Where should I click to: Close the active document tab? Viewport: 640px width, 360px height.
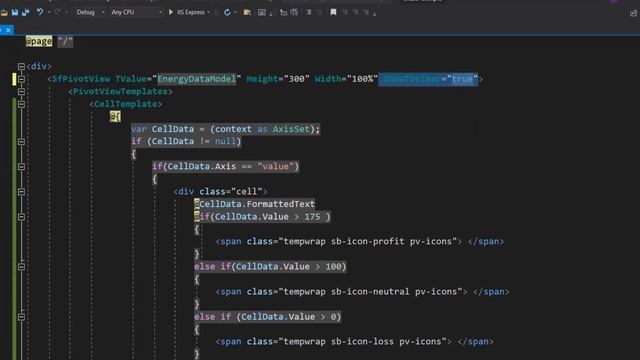coord(8,30)
